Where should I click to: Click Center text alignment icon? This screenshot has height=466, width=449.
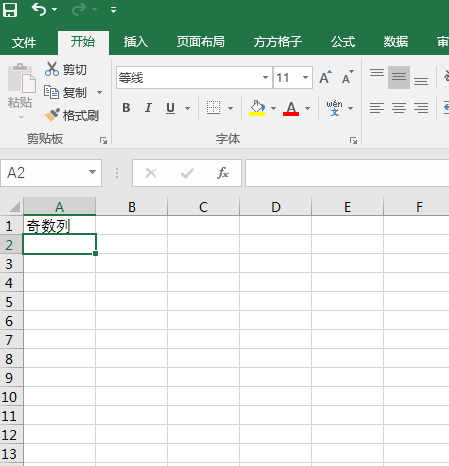point(399,108)
